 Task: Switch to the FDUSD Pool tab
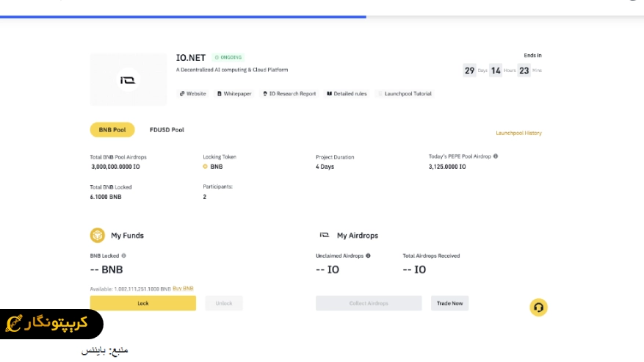(167, 130)
